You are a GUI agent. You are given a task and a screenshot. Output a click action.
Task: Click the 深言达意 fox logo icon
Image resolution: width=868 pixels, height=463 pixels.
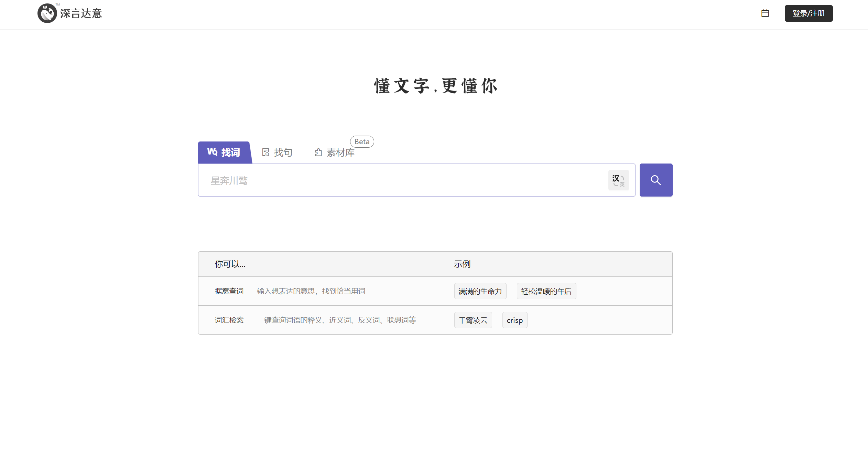[x=47, y=13]
